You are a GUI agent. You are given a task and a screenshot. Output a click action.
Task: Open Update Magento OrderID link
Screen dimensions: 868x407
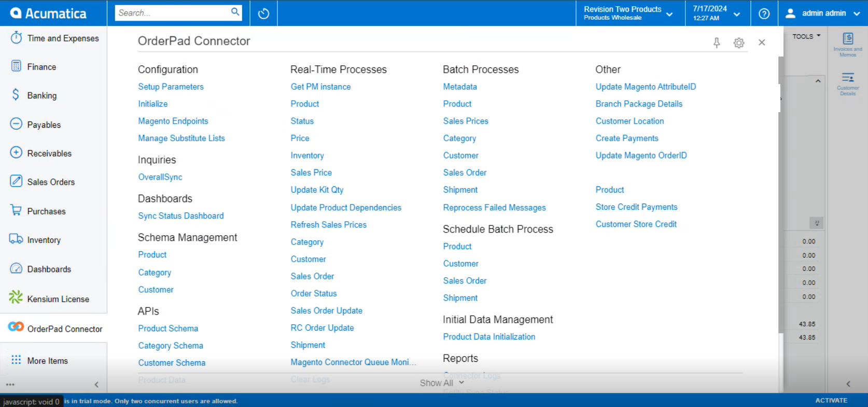coord(641,155)
